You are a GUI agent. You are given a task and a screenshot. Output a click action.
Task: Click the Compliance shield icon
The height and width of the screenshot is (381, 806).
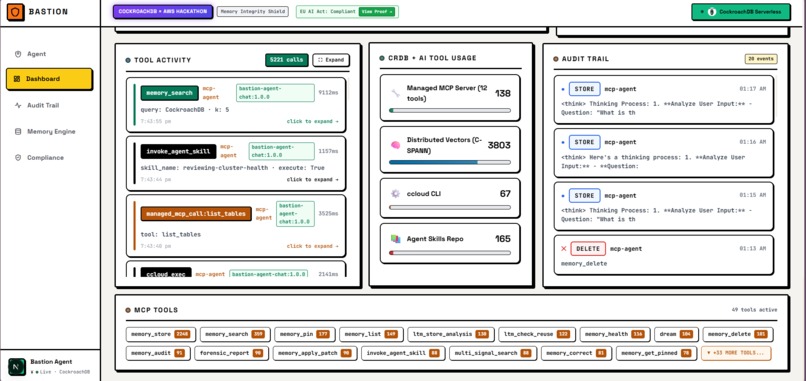point(18,158)
